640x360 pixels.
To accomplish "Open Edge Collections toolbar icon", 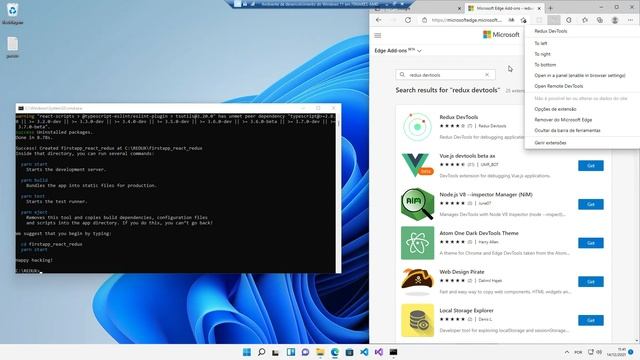I will tap(600, 20).
